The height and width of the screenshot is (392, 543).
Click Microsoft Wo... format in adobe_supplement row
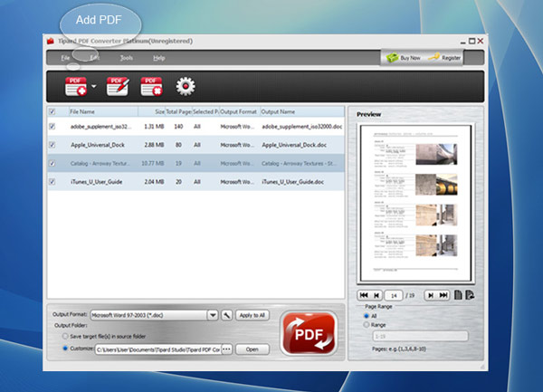point(237,127)
